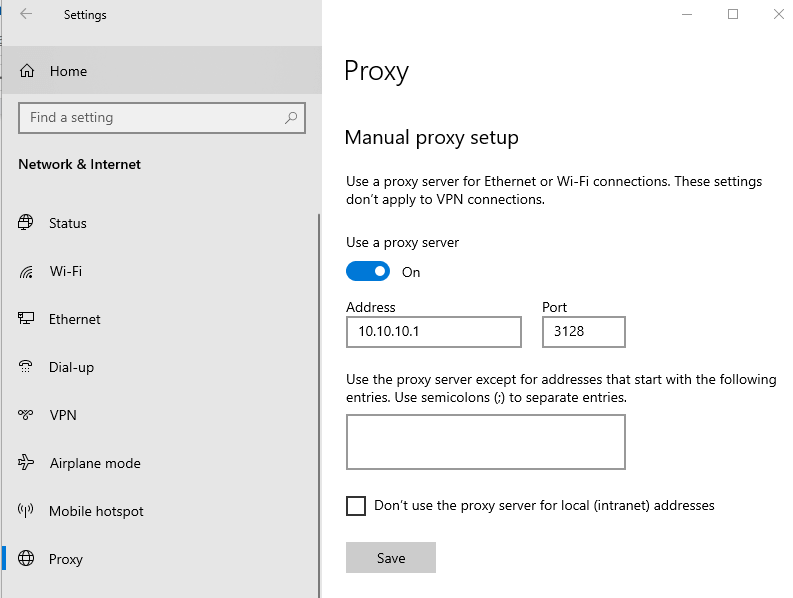
Task: Turn off the Use a proxy server toggle
Action: point(368,272)
